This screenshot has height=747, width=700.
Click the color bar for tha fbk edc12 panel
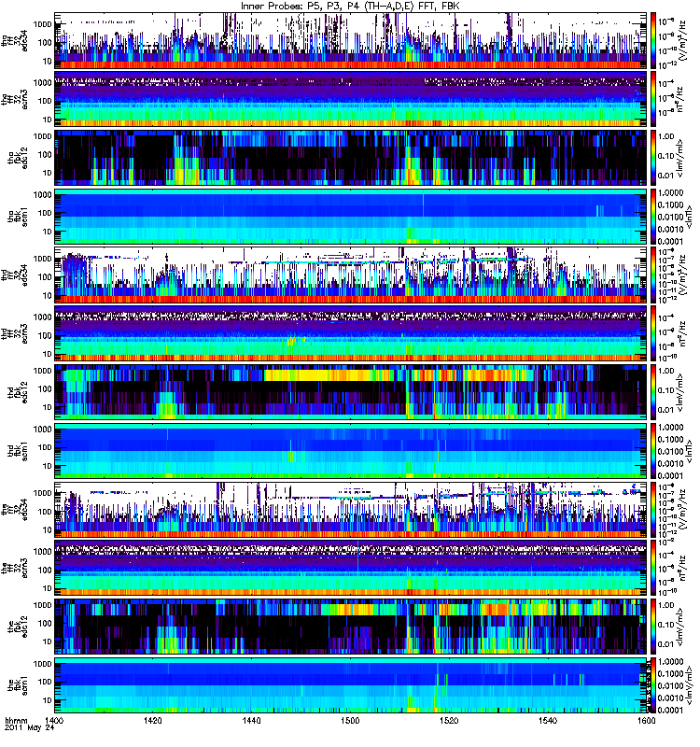point(653,158)
